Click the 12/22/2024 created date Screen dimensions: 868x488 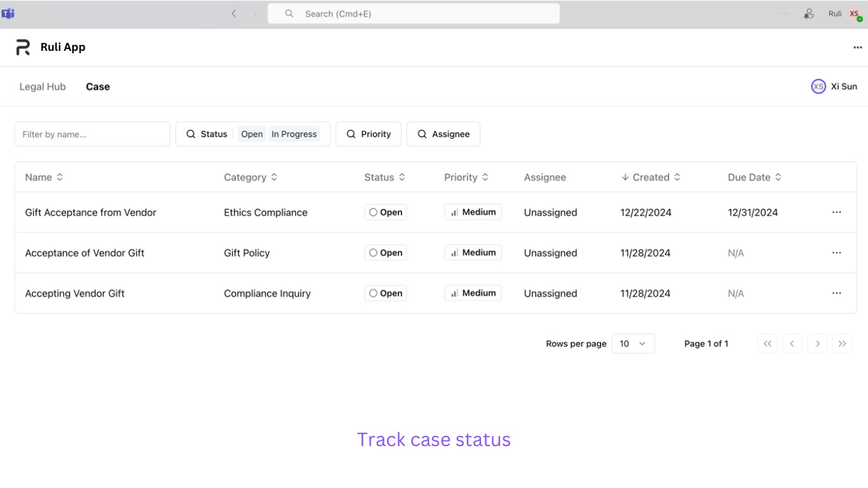(x=646, y=212)
